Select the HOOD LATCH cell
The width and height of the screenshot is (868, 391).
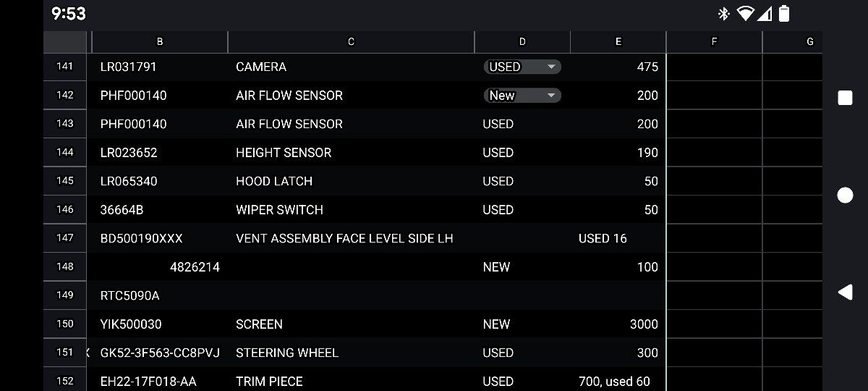pyautogui.click(x=351, y=181)
